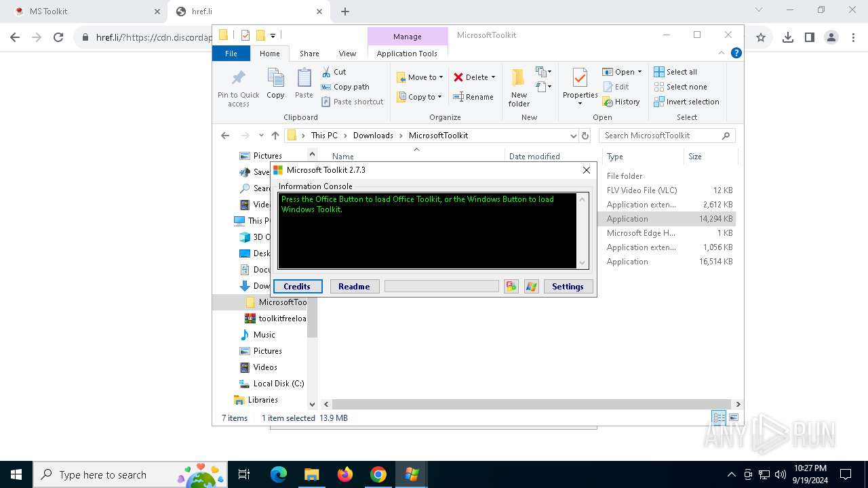This screenshot has width=868, height=488.
Task: Open a new Chrome tab
Action: click(x=345, y=12)
